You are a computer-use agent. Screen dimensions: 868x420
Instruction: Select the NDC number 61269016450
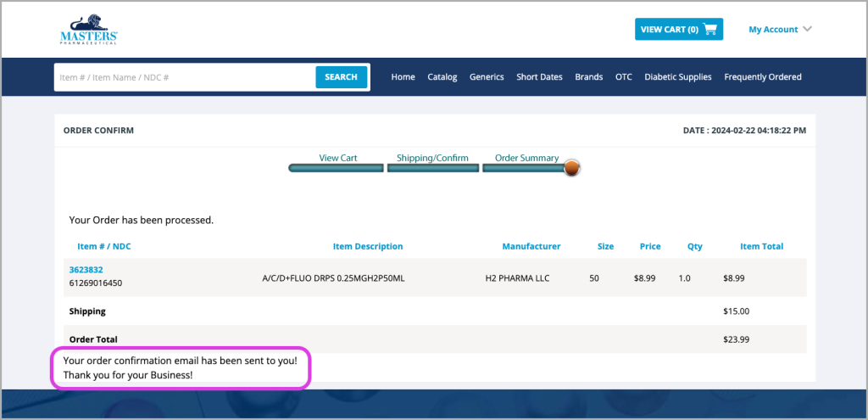pos(96,283)
